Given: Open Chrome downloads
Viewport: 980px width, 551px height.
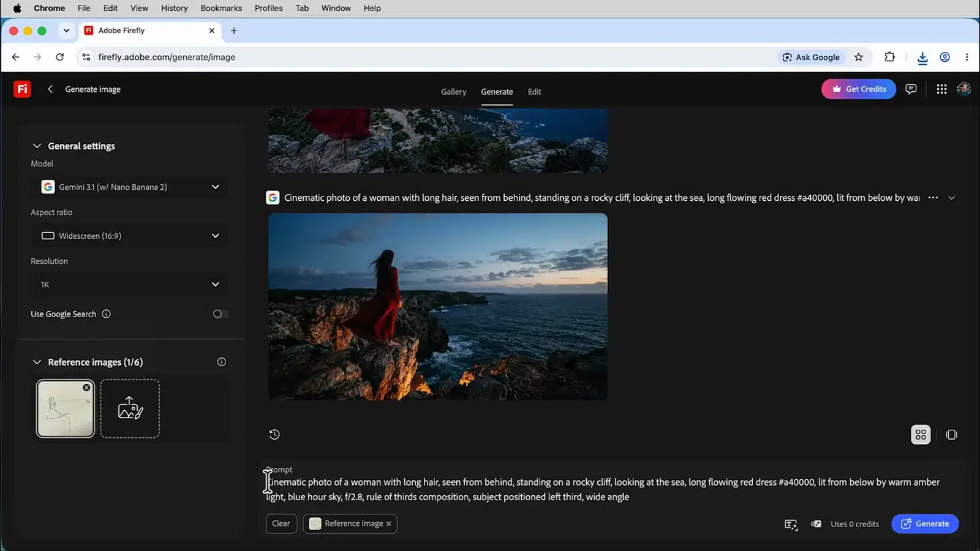Looking at the screenshot, I should click(x=922, y=58).
